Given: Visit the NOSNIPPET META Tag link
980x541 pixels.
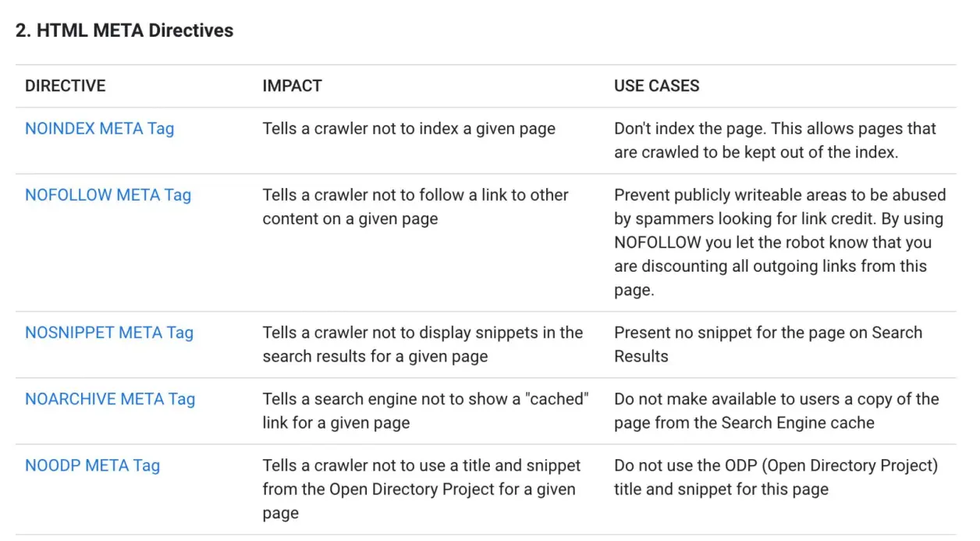Looking at the screenshot, I should click(109, 333).
